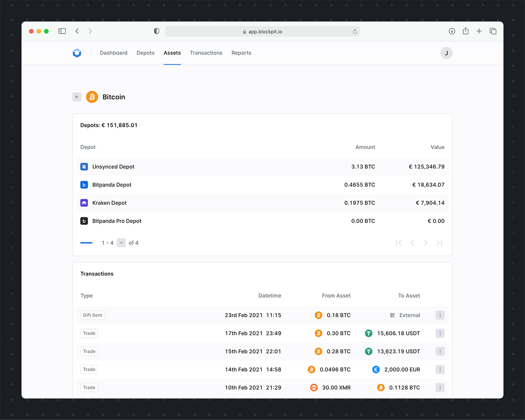Click the € 7,904.14 value
Viewport: 525px width, 420px height.
[x=430, y=203]
